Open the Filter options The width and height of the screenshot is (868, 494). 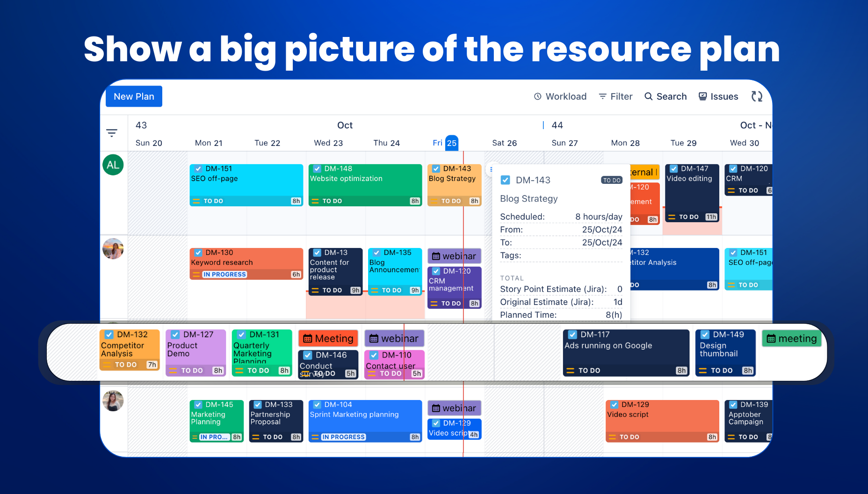tap(615, 96)
